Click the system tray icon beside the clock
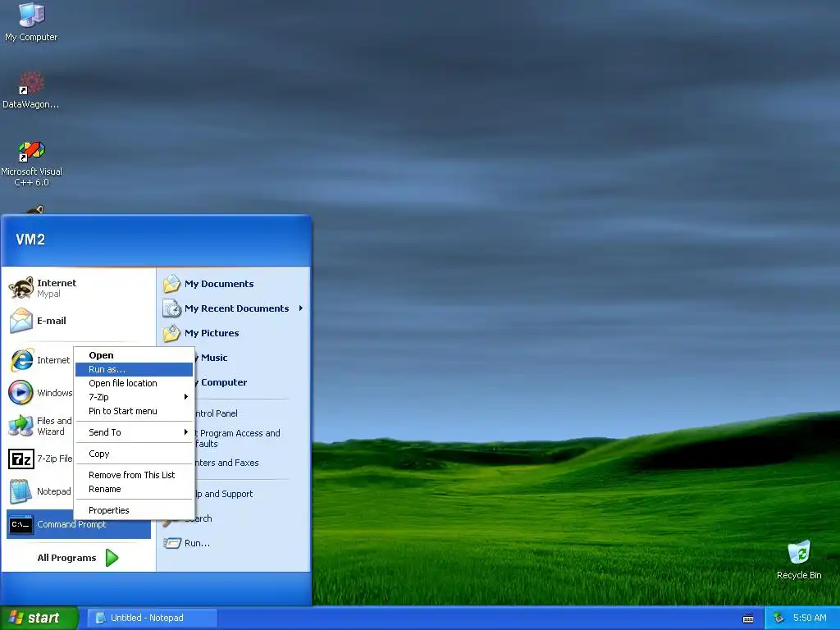This screenshot has height=630, width=840. click(778, 619)
